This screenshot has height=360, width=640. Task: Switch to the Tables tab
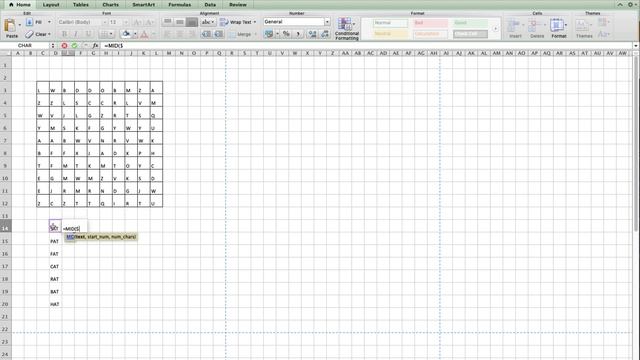(x=80, y=4)
